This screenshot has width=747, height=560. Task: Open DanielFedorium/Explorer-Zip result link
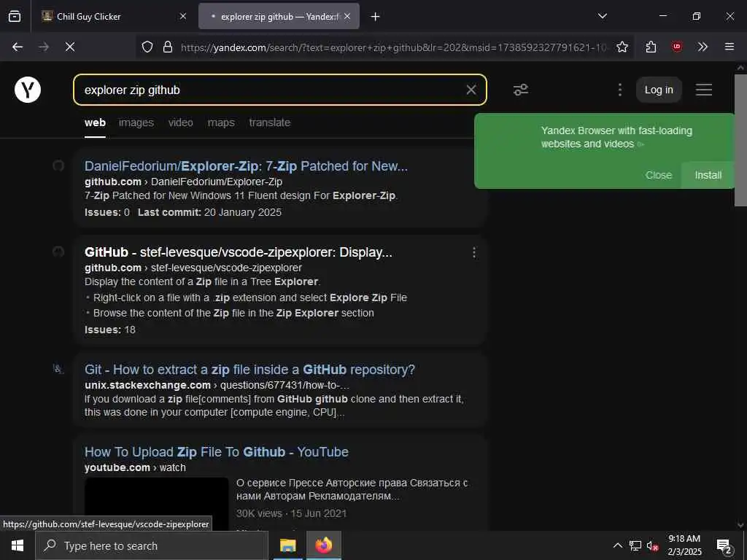coord(246,166)
